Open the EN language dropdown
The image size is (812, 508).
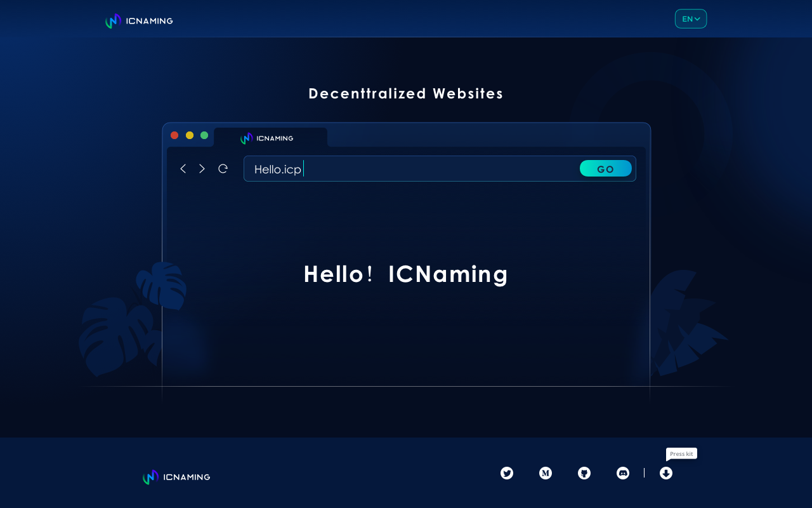[691, 19]
